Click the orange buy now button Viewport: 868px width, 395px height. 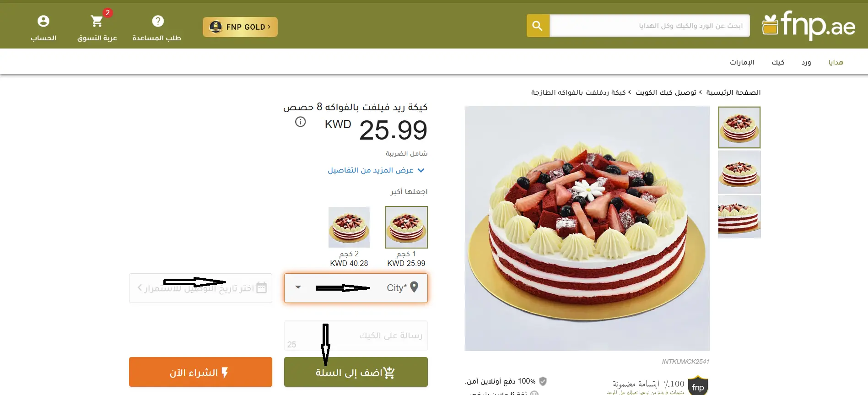(x=200, y=372)
